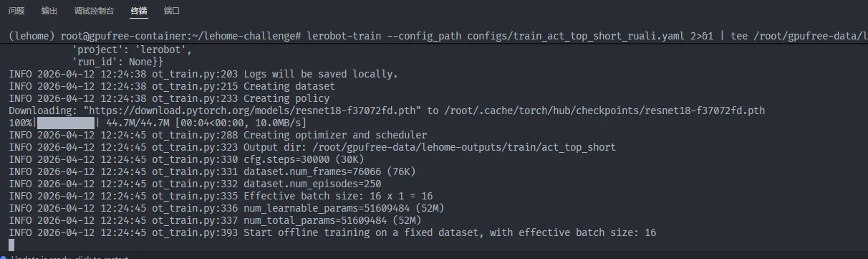Switch to the 端口 tab
868x259 pixels.
click(x=172, y=11)
